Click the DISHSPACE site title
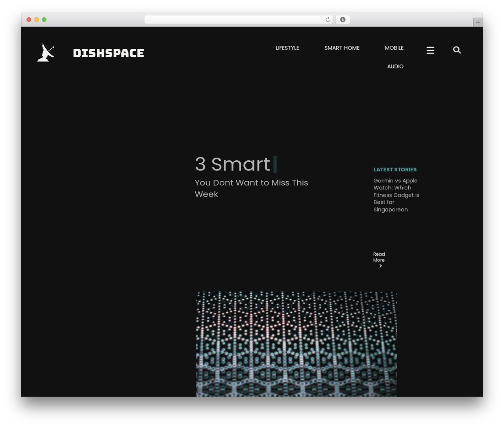This screenshot has width=504, height=427. (x=109, y=53)
